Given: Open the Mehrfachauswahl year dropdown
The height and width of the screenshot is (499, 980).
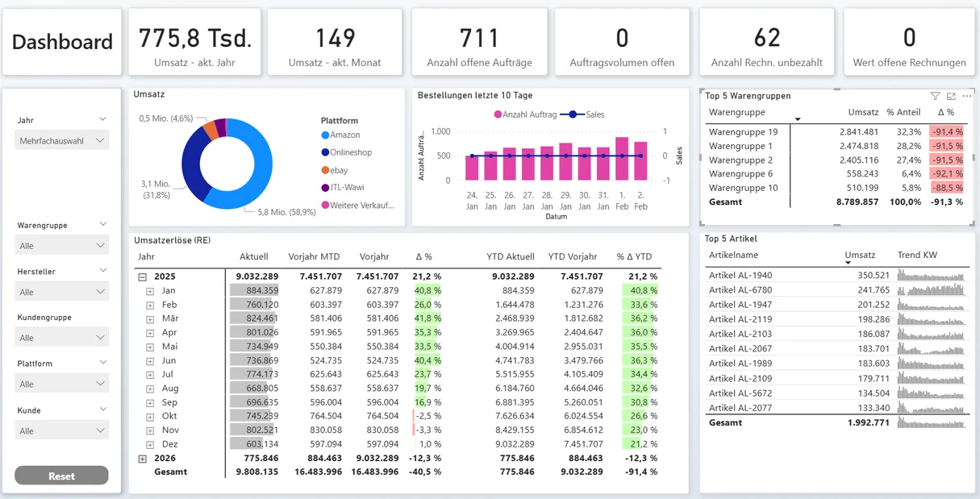Looking at the screenshot, I should pyautogui.click(x=62, y=141).
